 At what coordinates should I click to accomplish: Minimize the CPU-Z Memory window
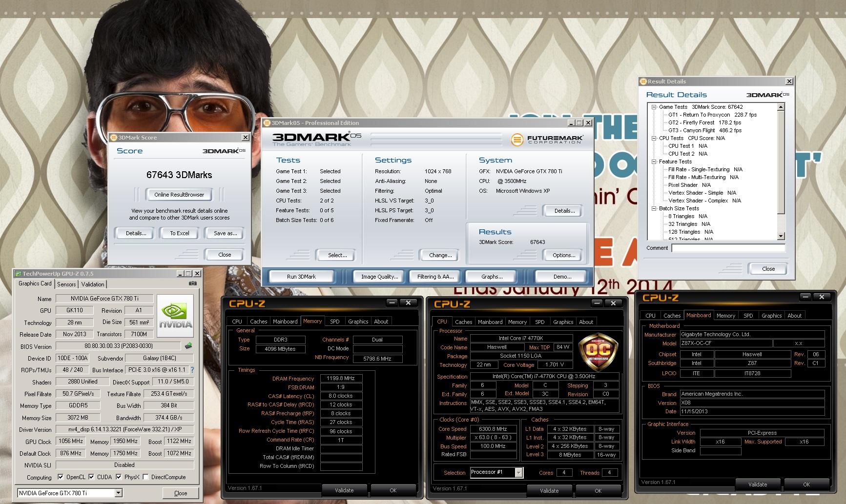(x=392, y=303)
